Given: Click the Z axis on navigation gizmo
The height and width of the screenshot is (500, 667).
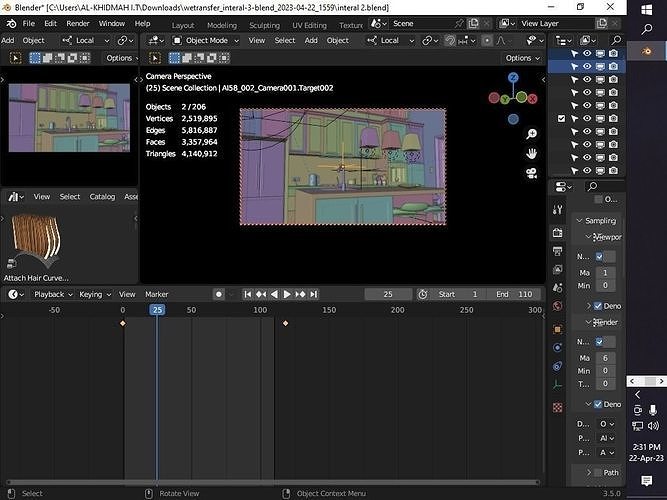Looking at the screenshot, I should pos(513,77).
